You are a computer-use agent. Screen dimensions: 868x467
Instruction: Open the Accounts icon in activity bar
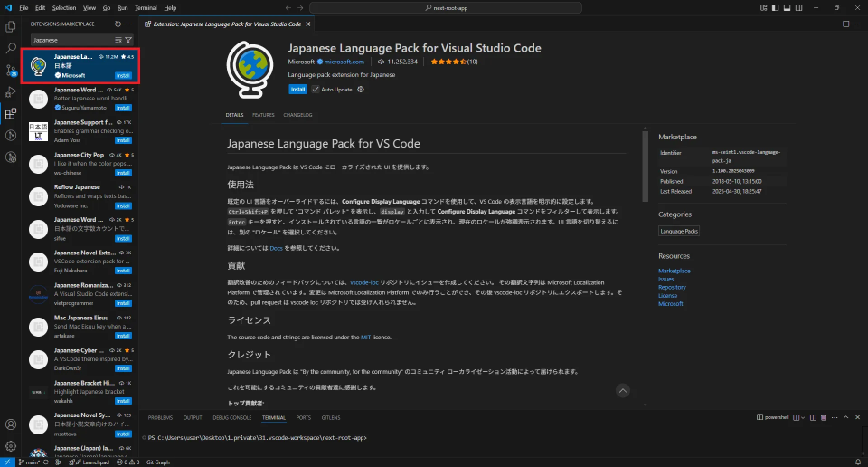point(11,424)
